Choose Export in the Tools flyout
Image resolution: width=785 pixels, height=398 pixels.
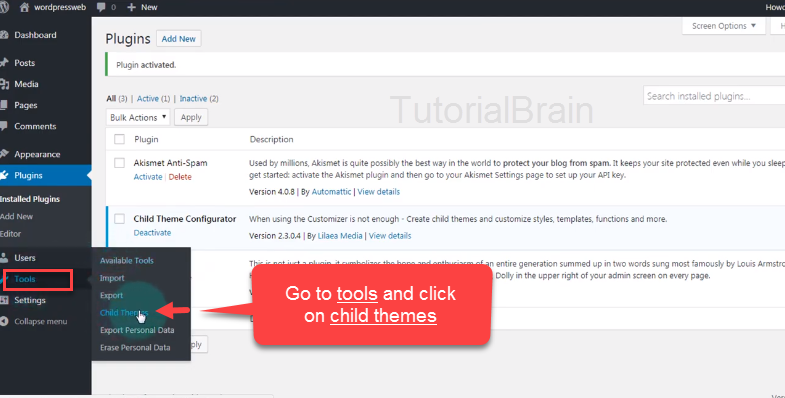point(111,295)
